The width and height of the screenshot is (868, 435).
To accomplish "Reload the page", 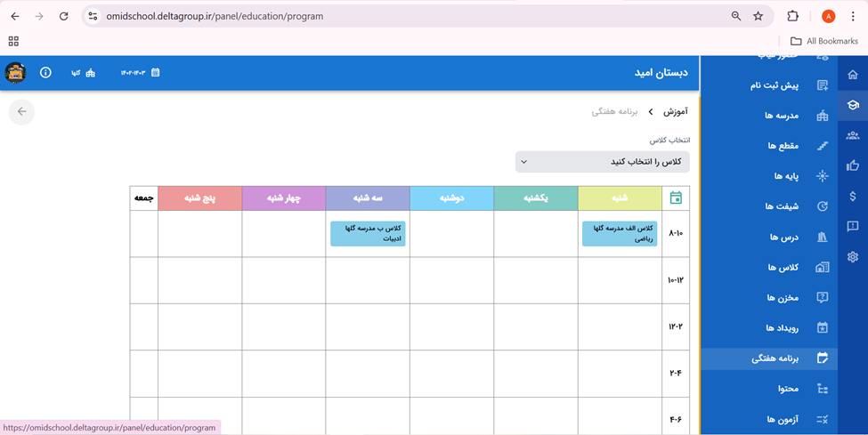I will [x=64, y=16].
